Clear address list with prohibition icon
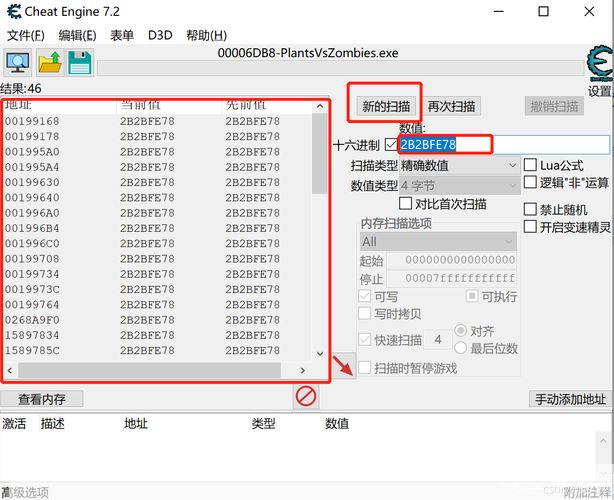 point(306,396)
